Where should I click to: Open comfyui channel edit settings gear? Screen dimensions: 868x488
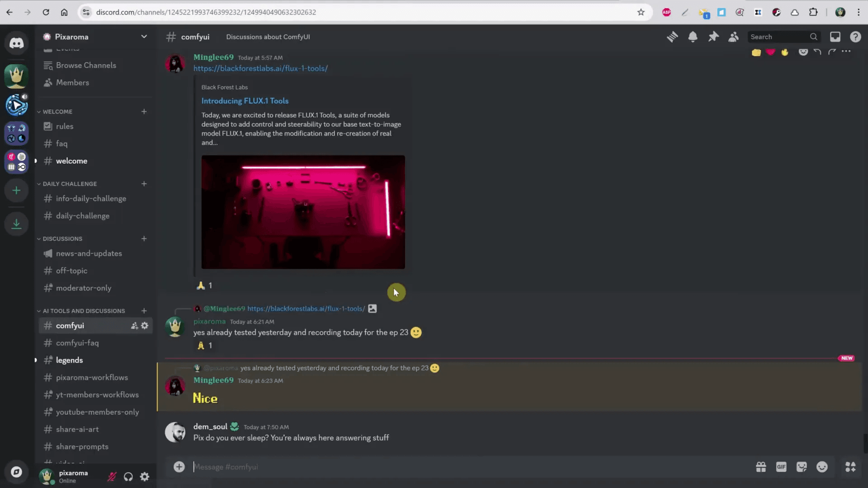pos(145,325)
